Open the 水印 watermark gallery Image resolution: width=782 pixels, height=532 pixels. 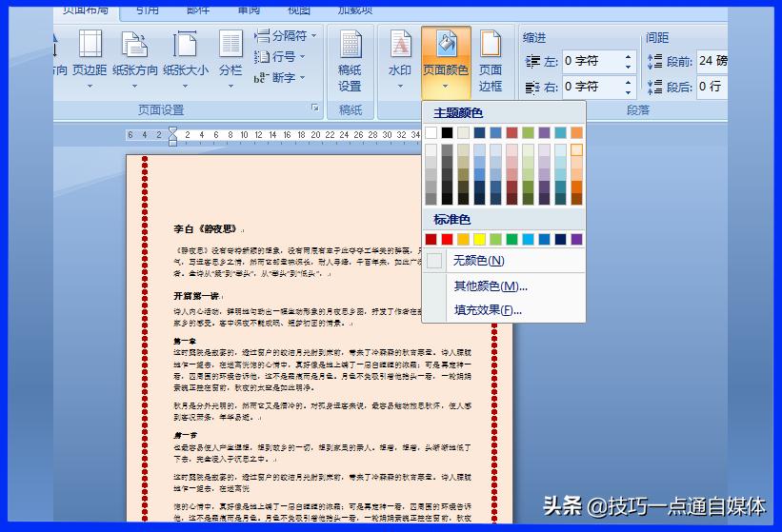pos(400,59)
